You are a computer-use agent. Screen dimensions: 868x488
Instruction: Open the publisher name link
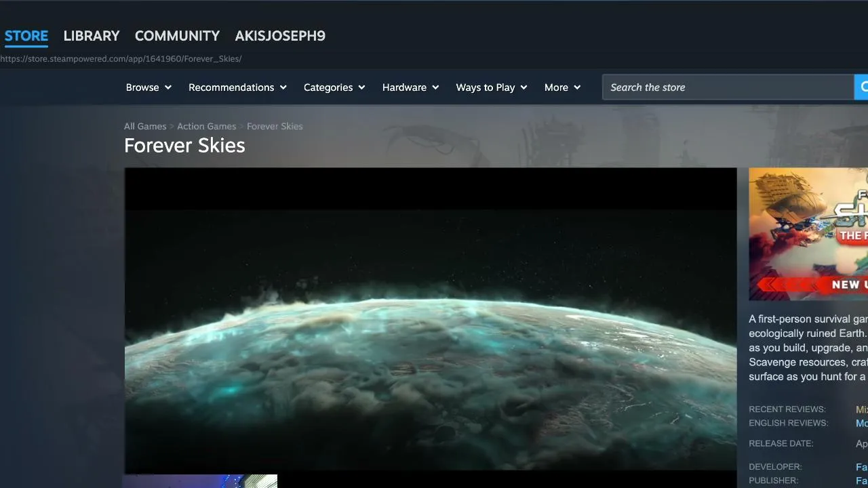coord(862,481)
